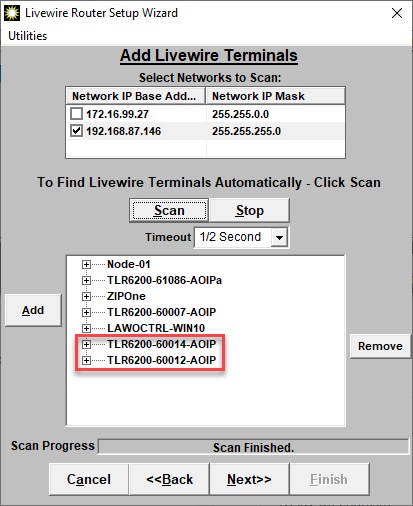Screen dimensions: 413x506
Task: Select the 255.255.0.0 mask cell
Action: click(240, 114)
